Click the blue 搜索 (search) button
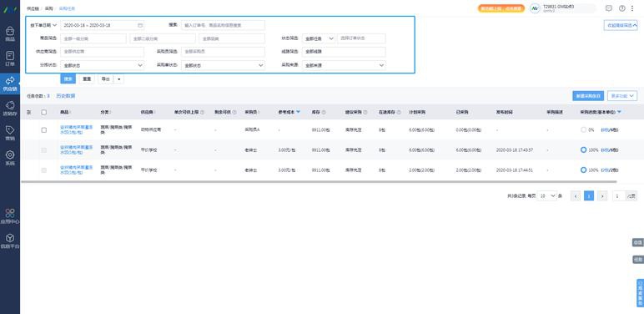Screen dimensions: 644x314 (68, 78)
